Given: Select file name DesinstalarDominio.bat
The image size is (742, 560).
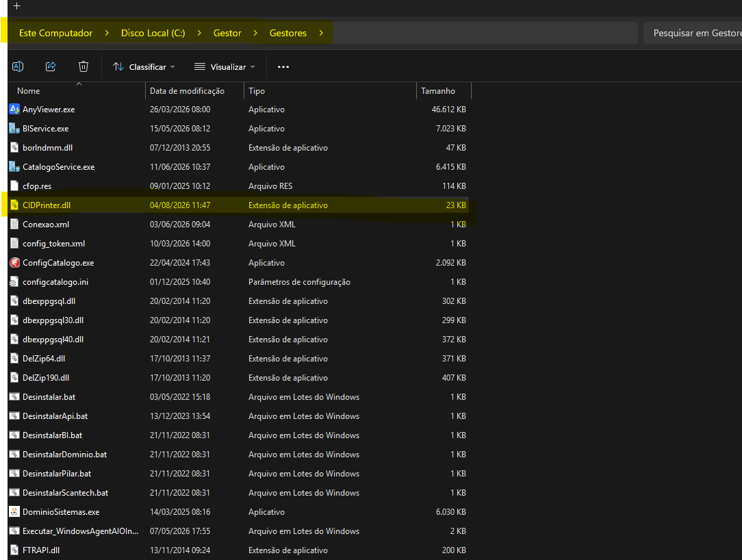Looking at the screenshot, I should pos(65,455).
